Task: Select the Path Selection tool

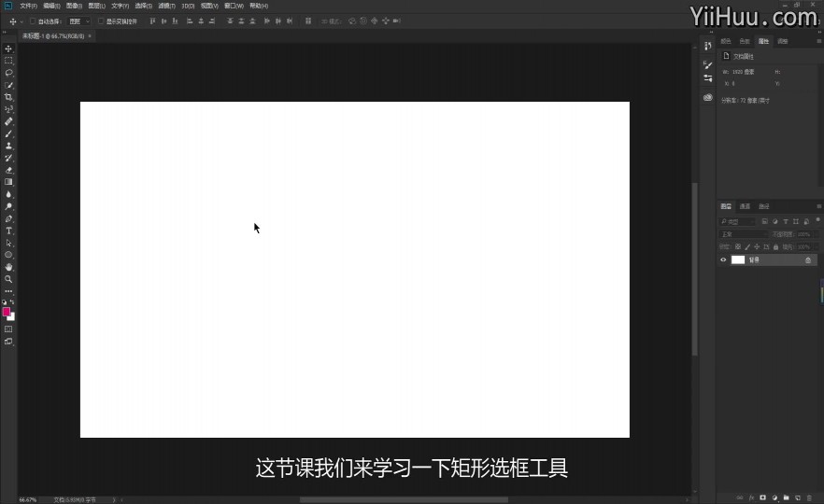Action: click(8, 243)
